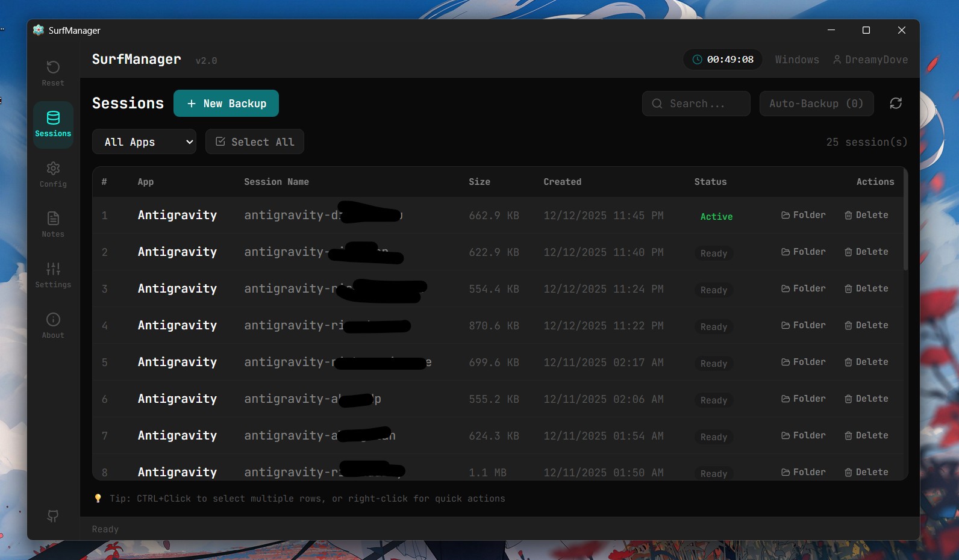Image resolution: width=959 pixels, height=560 pixels.
Task: Click the Search sessions field
Action: pyautogui.click(x=696, y=104)
